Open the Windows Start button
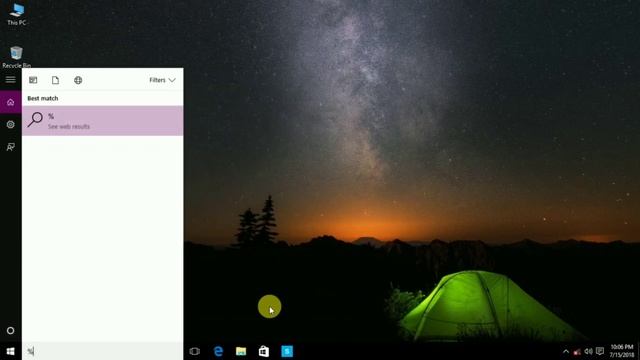This screenshot has height=360, width=640. tap(11, 351)
